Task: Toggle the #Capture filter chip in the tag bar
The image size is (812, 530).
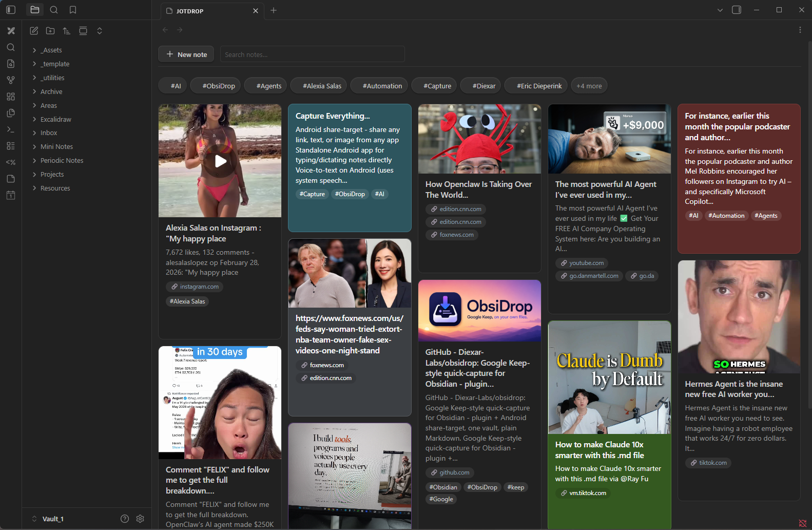Action: [434, 86]
